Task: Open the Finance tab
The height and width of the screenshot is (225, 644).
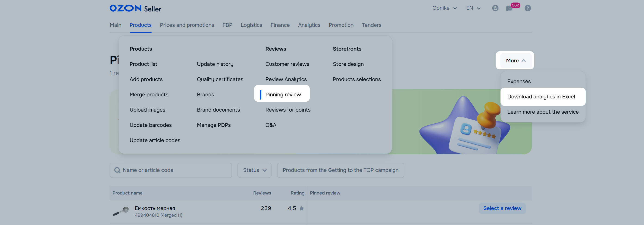Action: coord(280,25)
